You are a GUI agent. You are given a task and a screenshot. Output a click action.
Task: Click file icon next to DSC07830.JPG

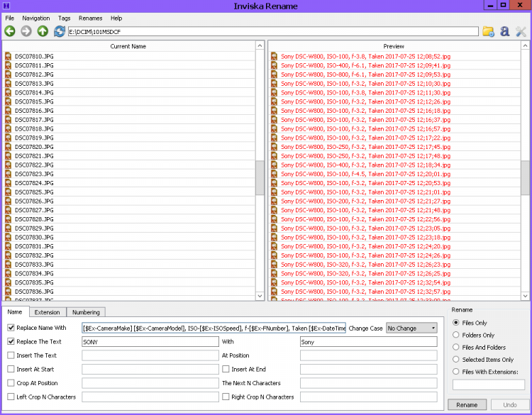pyautogui.click(x=8, y=237)
